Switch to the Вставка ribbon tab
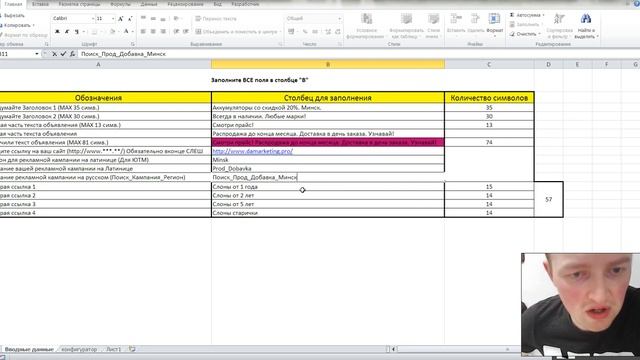Viewport: 640px width, 360px height. tap(40, 4)
